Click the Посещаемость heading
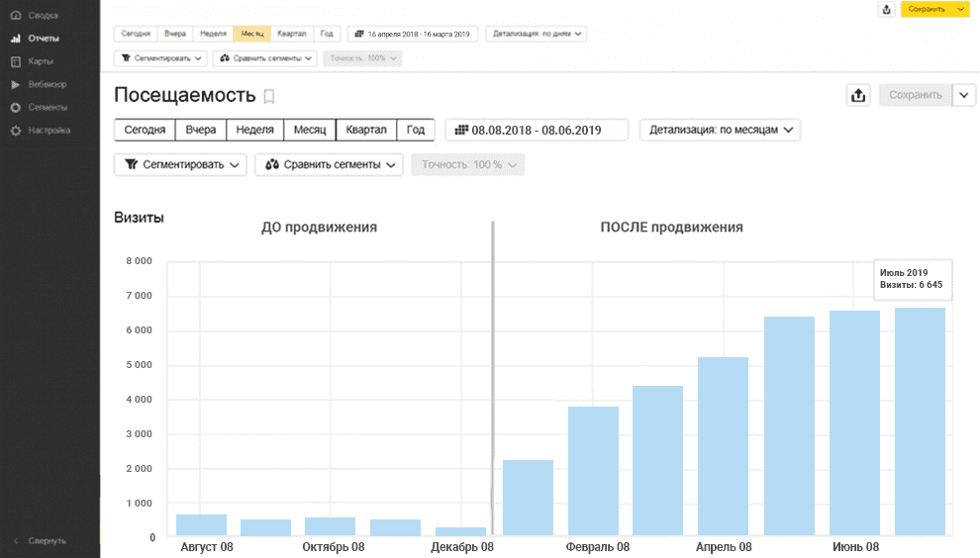The width and height of the screenshot is (980, 558). [x=185, y=95]
